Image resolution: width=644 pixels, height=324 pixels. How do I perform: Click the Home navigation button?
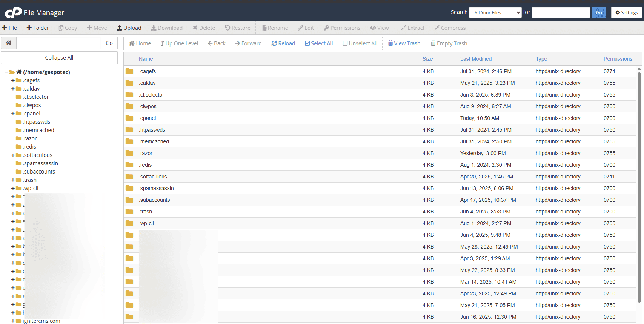pos(140,43)
